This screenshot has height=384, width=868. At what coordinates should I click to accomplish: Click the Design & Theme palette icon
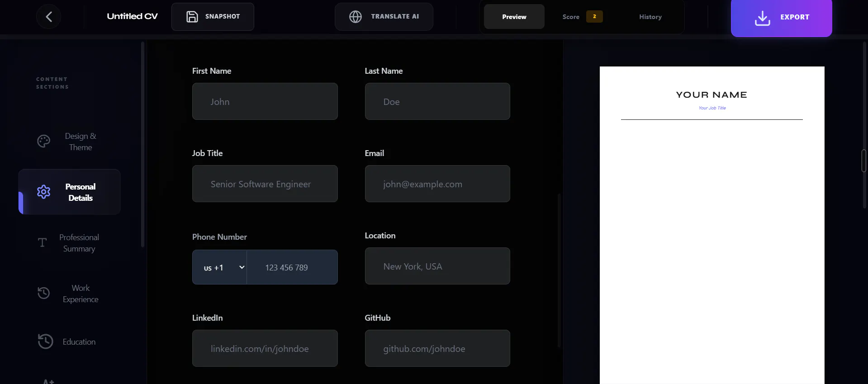point(44,142)
